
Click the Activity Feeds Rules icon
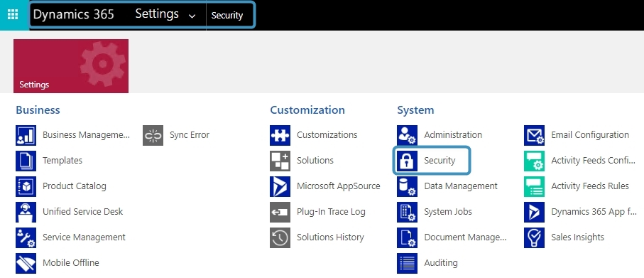coord(535,186)
